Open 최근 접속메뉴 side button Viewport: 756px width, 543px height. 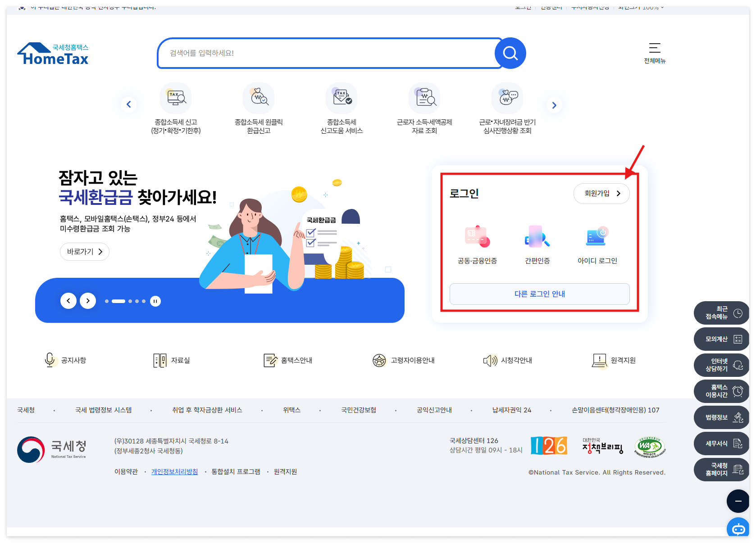(722, 313)
